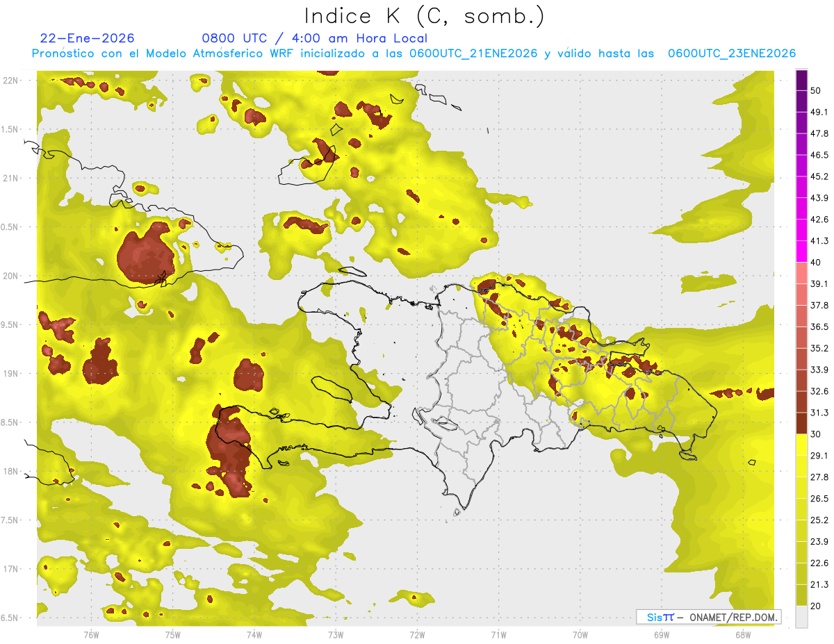
Task: Click the legend value "22.6"
Action: (819, 563)
